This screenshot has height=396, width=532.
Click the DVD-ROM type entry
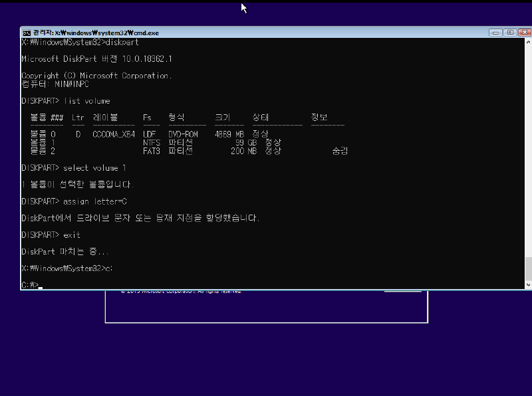coord(183,134)
